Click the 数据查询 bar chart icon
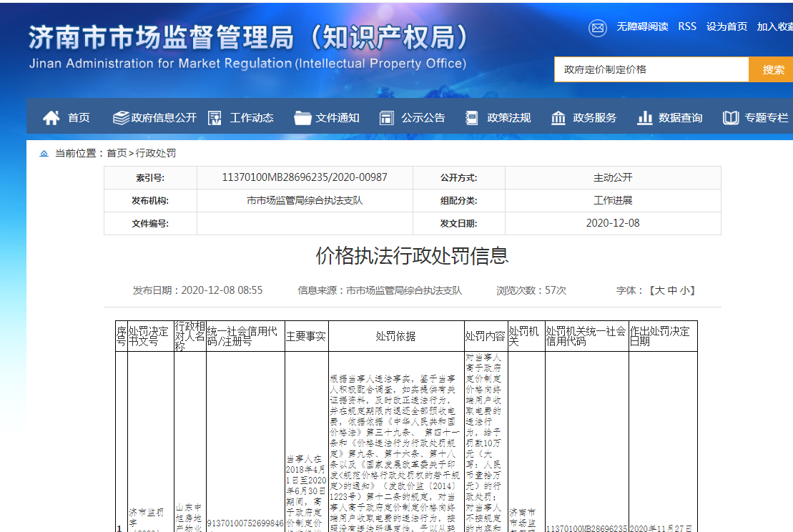793x532 pixels. pyautogui.click(x=644, y=118)
